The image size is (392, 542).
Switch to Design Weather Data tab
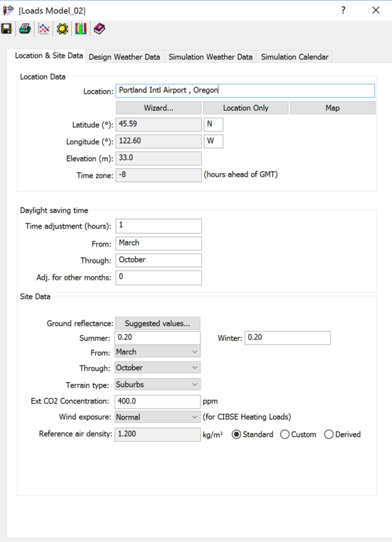[124, 57]
